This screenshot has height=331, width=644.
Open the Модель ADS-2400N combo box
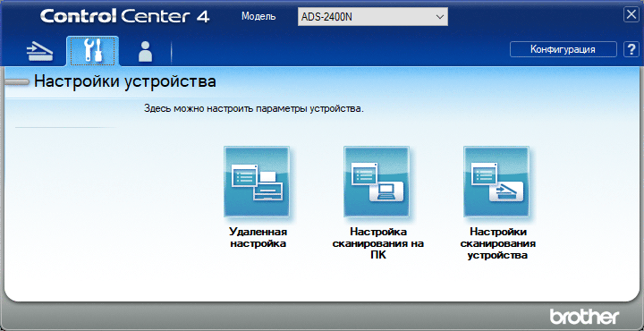pos(372,17)
